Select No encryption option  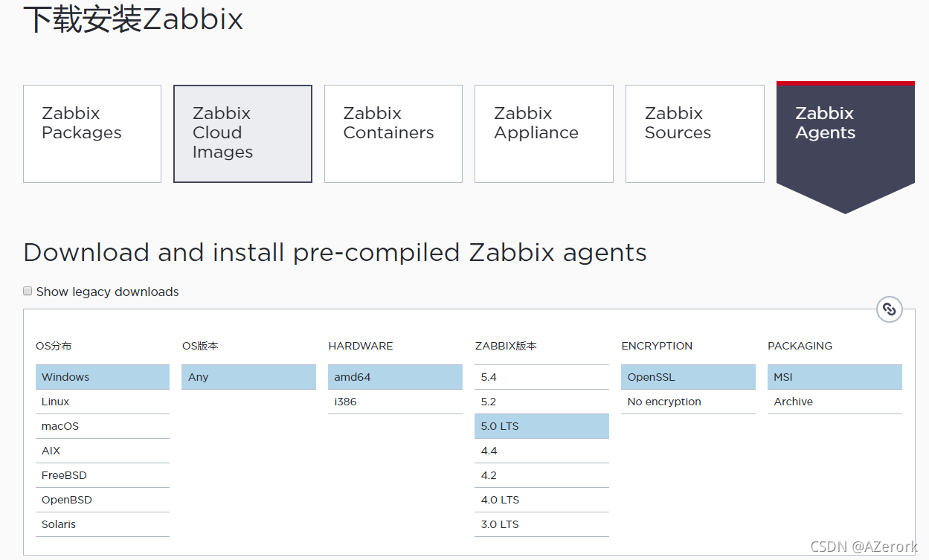click(687, 402)
